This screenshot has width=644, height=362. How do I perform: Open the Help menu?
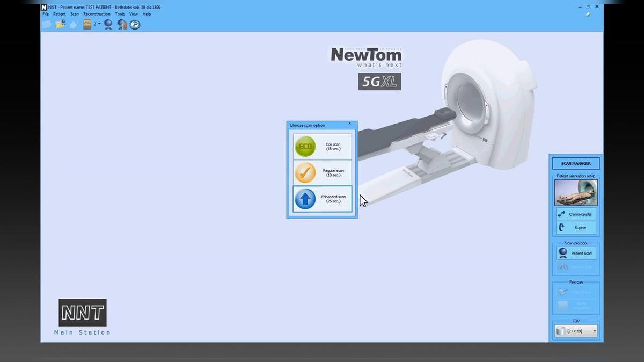click(147, 14)
